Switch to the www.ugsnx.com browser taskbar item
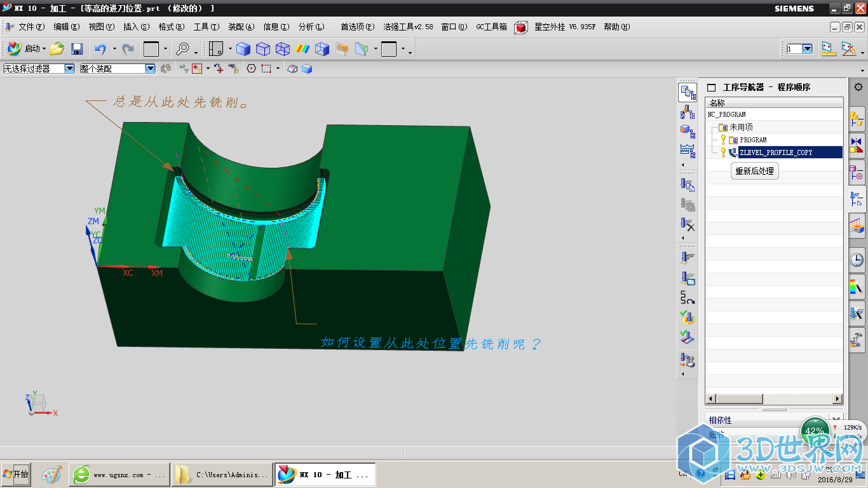Viewport: 868px width, 488px height. pyautogui.click(x=118, y=475)
